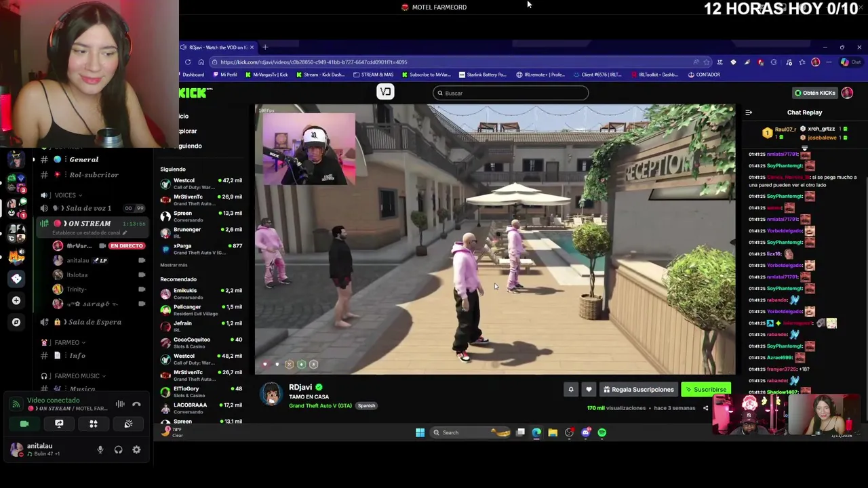Viewport: 868px width, 488px height.
Task: Click the notification bell under the video
Action: (571, 390)
